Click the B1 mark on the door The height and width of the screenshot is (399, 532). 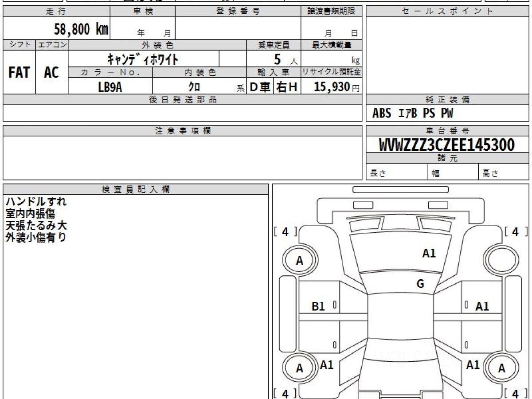[x=318, y=306]
